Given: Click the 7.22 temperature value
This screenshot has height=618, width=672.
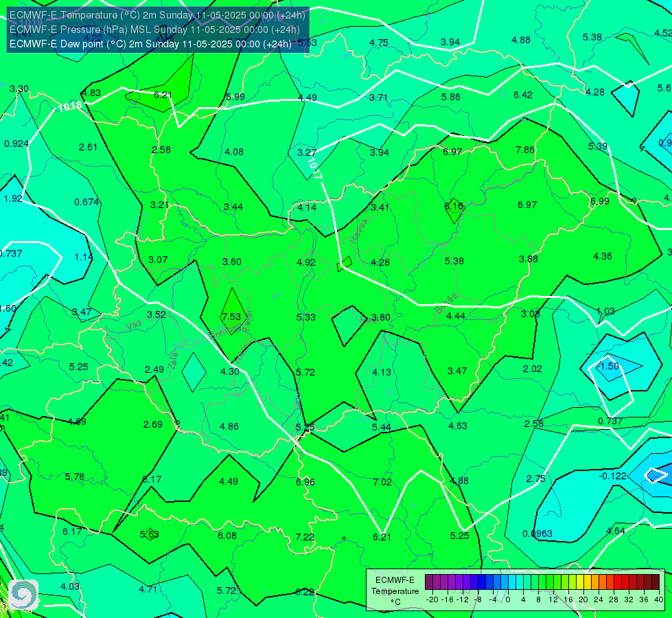Looking at the screenshot, I should coord(305,537).
